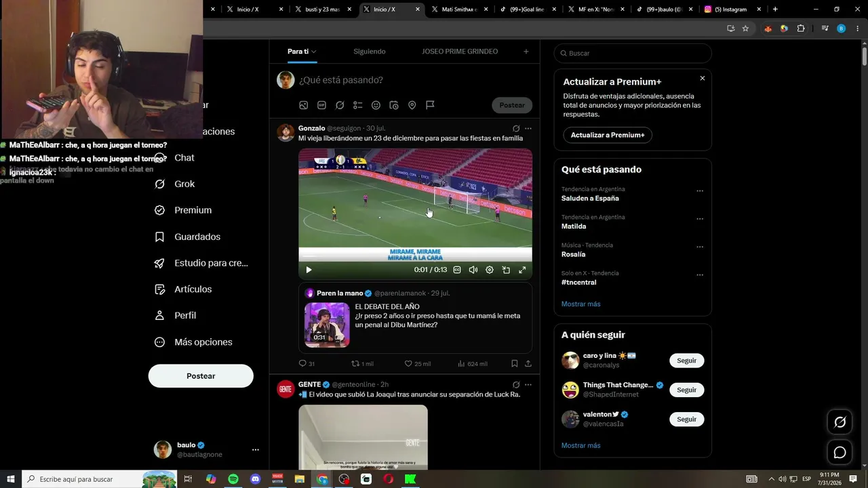Share Gonzalo's post
868x488 pixels.
(528, 364)
